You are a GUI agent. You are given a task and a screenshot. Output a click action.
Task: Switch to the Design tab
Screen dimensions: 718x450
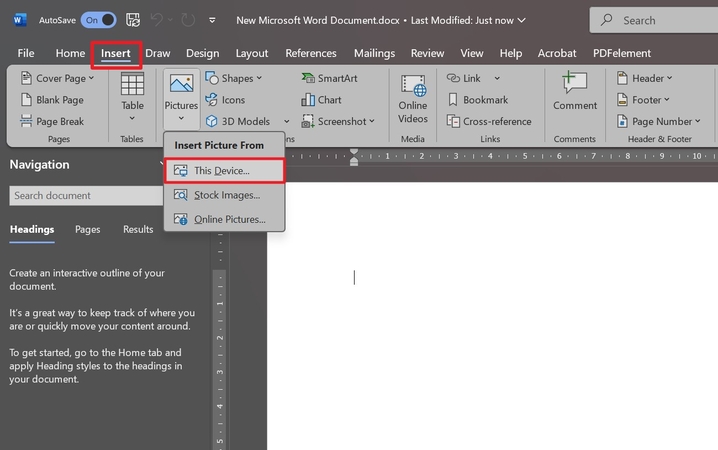coord(202,53)
